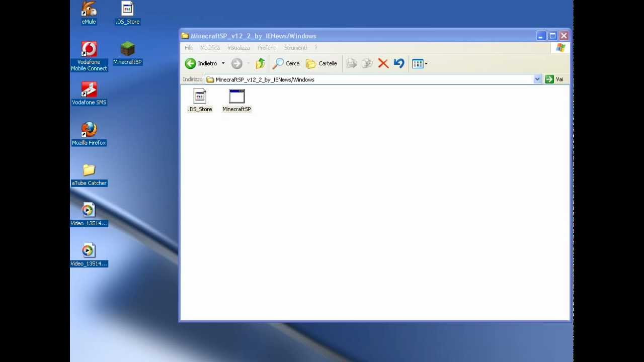Viewport: 644px width, 362px height.
Task: Open Vodafone Mobile Connect desktop icon
Action: pyautogui.click(x=89, y=56)
